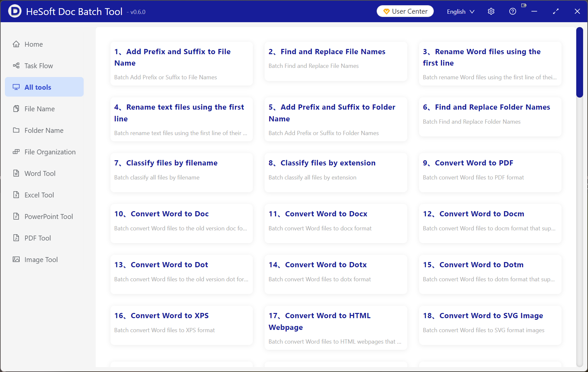
Task: Select the Image Tool category
Action: [44, 259]
